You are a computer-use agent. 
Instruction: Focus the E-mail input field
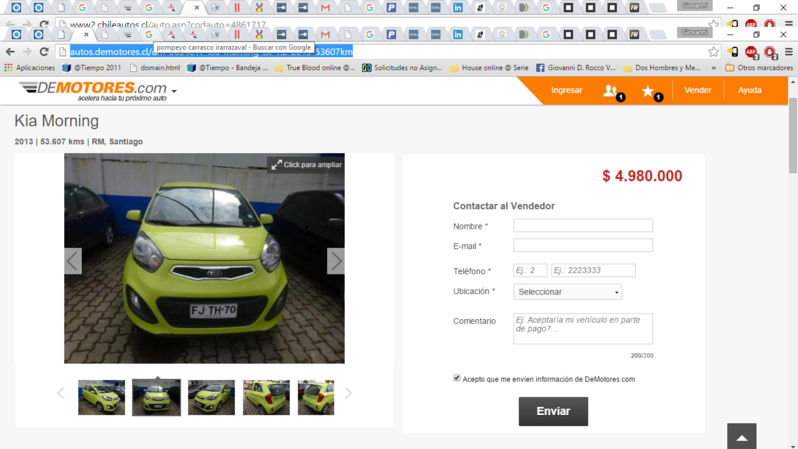tap(583, 245)
